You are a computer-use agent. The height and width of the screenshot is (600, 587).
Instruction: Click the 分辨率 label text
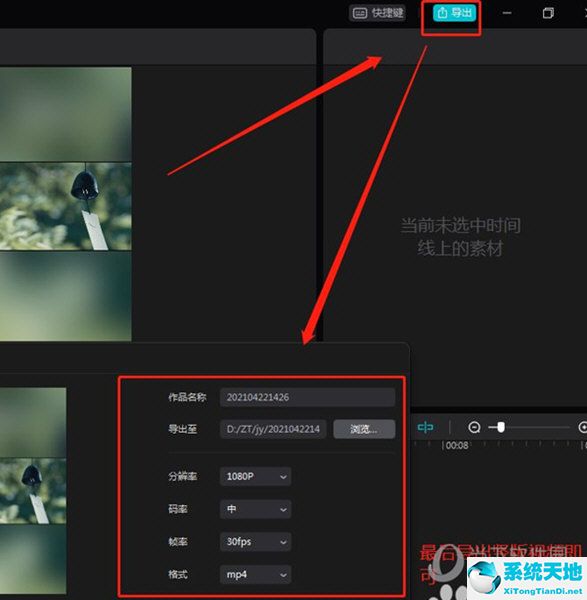point(183,476)
